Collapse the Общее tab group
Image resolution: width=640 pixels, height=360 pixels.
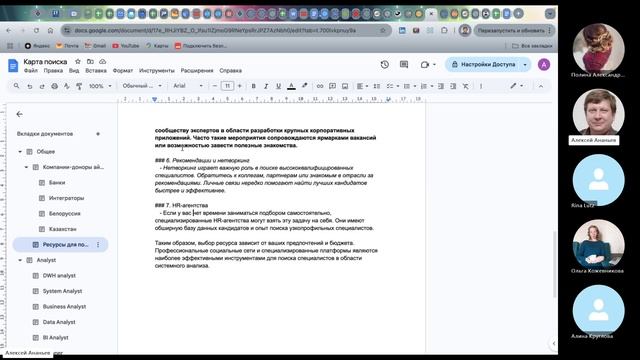[20, 152]
